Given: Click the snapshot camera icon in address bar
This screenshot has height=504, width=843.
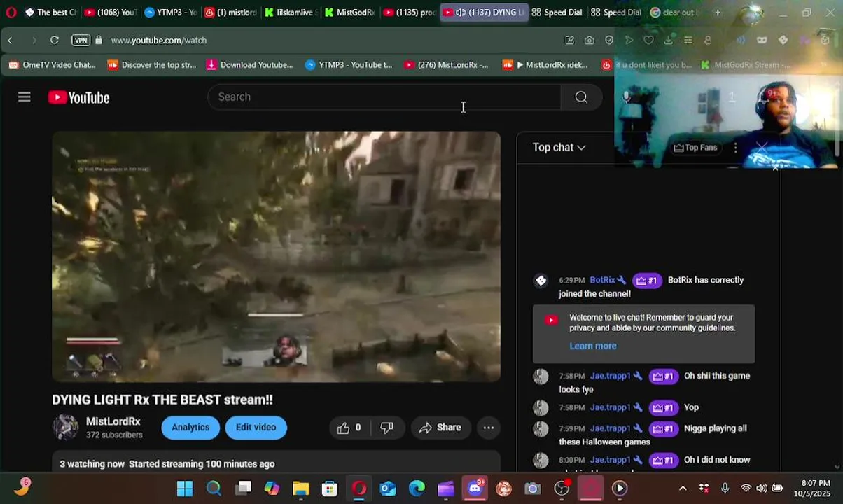Looking at the screenshot, I should click(x=590, y=41).
